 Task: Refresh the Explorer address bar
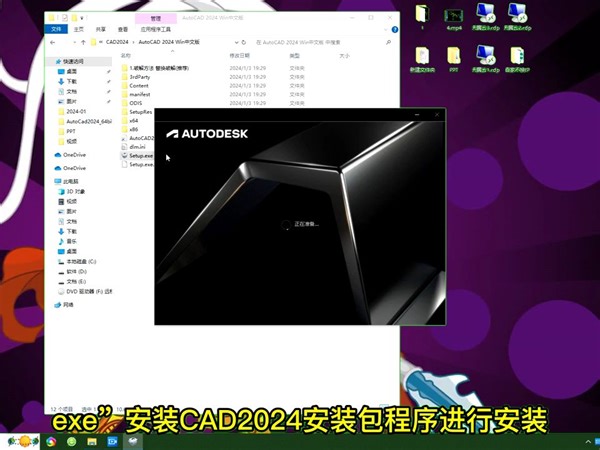tap(244, 42)
